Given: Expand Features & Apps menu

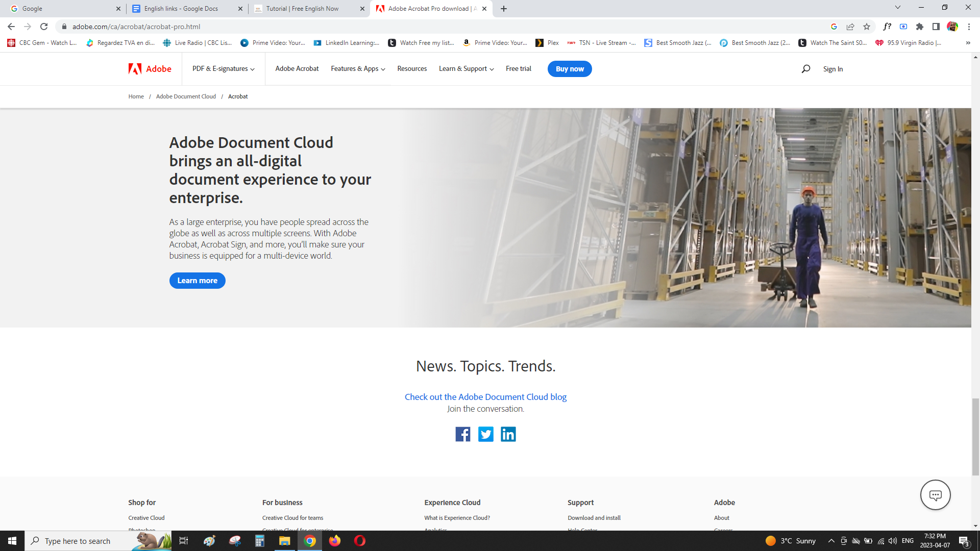Looking at the screenshot, I should (358, 69).
